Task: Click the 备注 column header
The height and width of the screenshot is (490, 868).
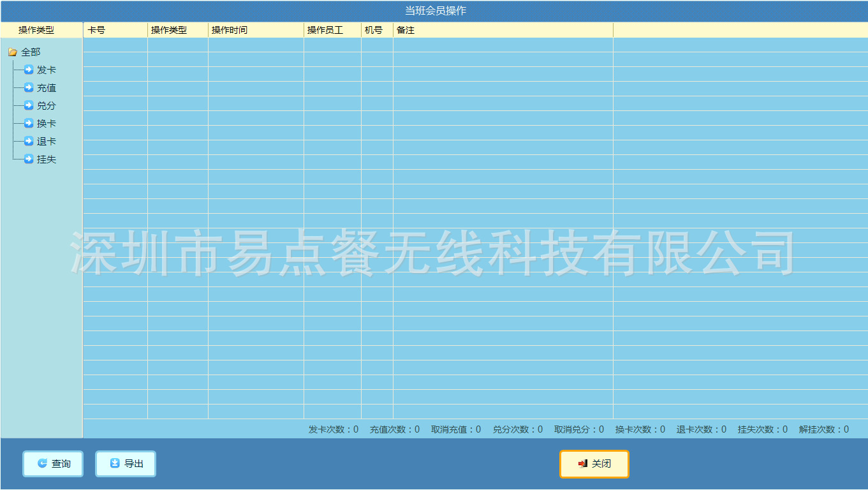Action: tap(503, 30)
